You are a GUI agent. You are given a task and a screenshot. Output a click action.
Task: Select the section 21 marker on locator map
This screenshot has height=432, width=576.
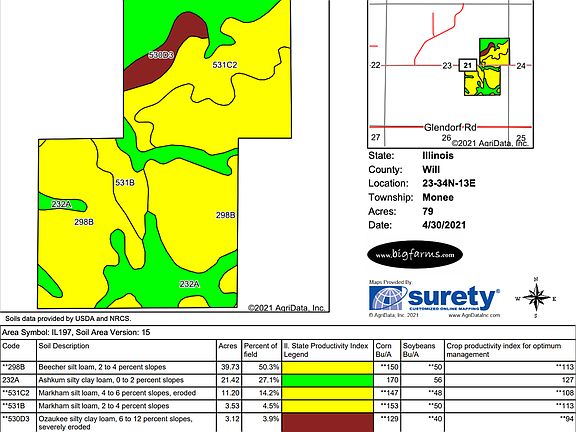467,65
